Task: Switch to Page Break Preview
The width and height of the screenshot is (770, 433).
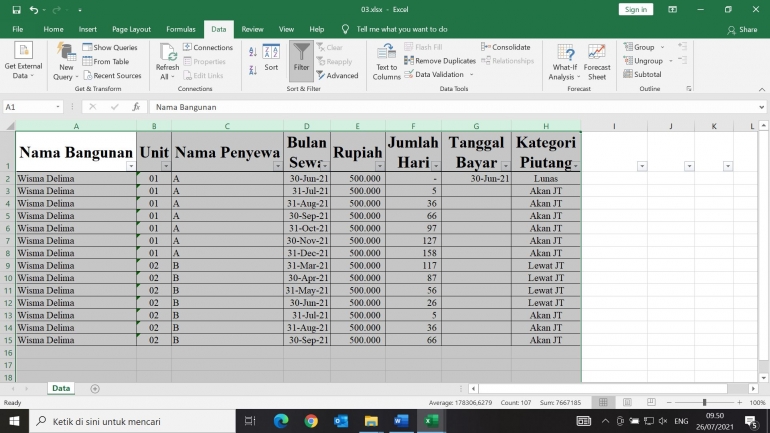Action: pyautogui.click(x=651, y=402)
